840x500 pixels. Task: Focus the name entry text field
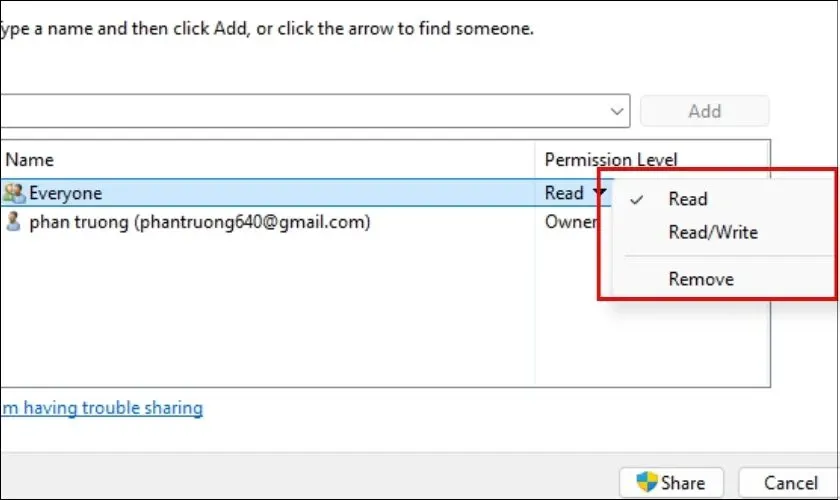coord(300,111)
